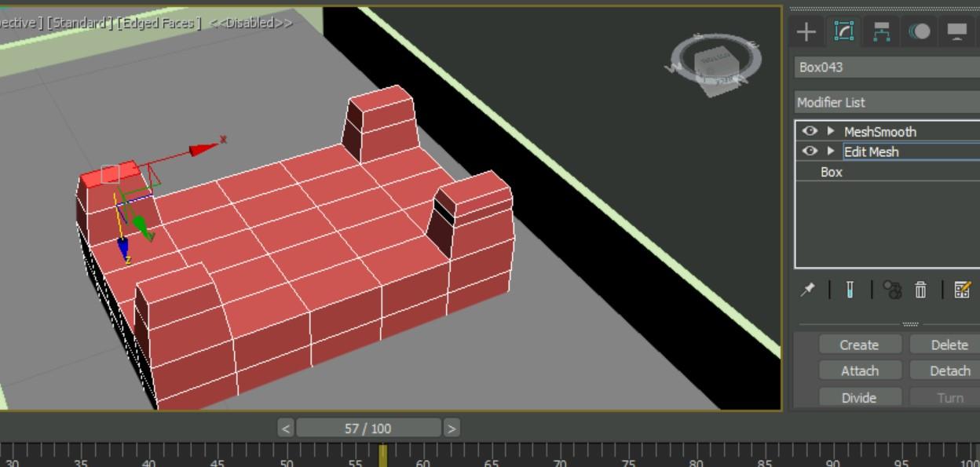This screenshot has width=980, height=467.
Task: Open Configure Modifier Sets icon
Action: [962, 290]
